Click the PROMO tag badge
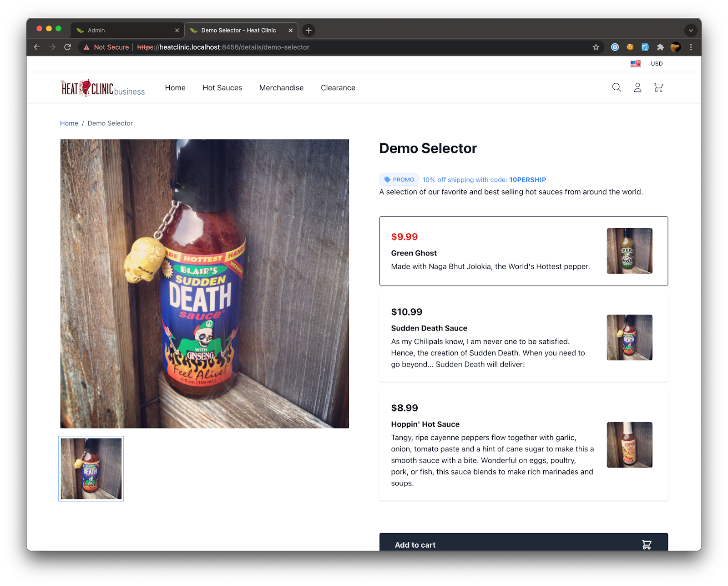 point(399,180)
